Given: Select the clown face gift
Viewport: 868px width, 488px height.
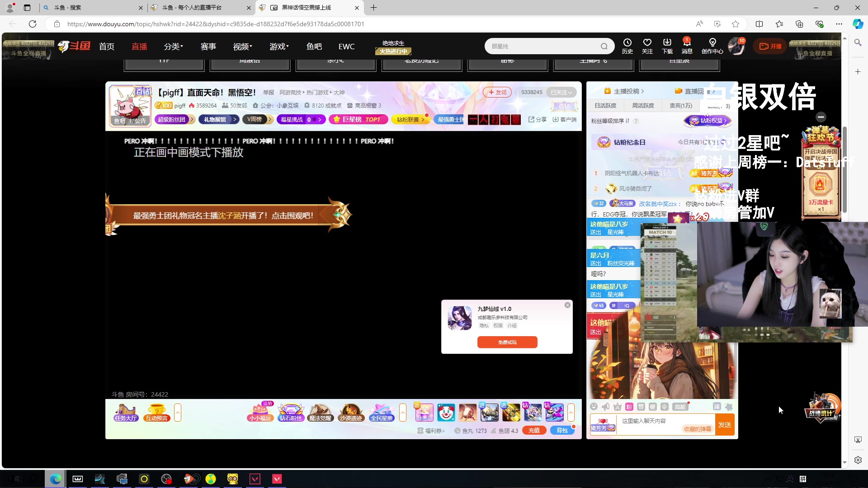Looking at the screenshot, I should [446, 412].
